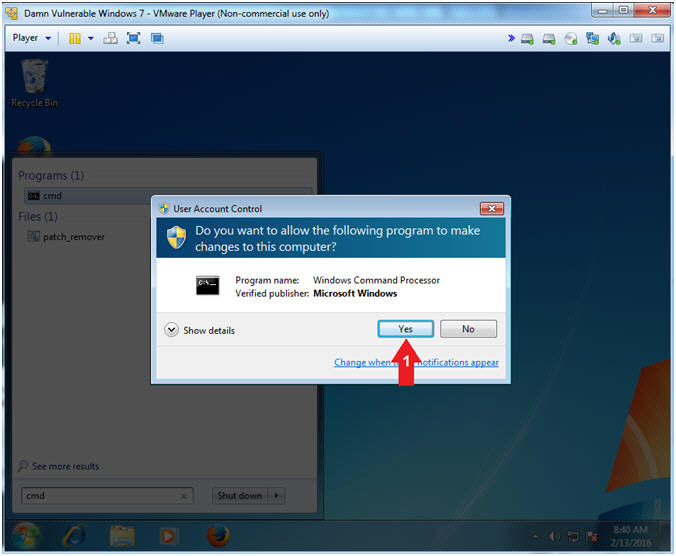This screenshot has width=676, height=556.
Task: Select patch_remover file result
Action: click(x=66, y=237)
